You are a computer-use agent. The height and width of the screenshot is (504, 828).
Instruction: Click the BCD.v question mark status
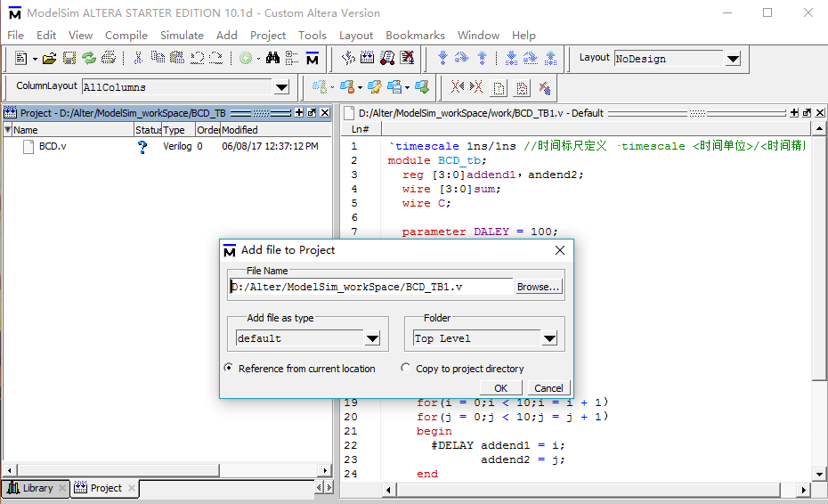(x=142, y=146)
